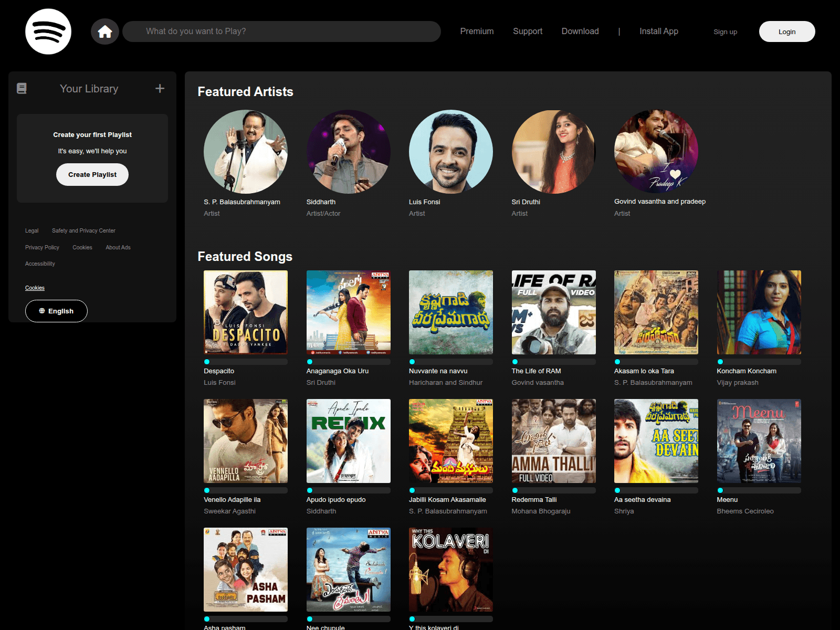This screenshot has width=840, height=630.
Task: Play the Akasam lo oka Tara cover
Action: click(656, 312)
